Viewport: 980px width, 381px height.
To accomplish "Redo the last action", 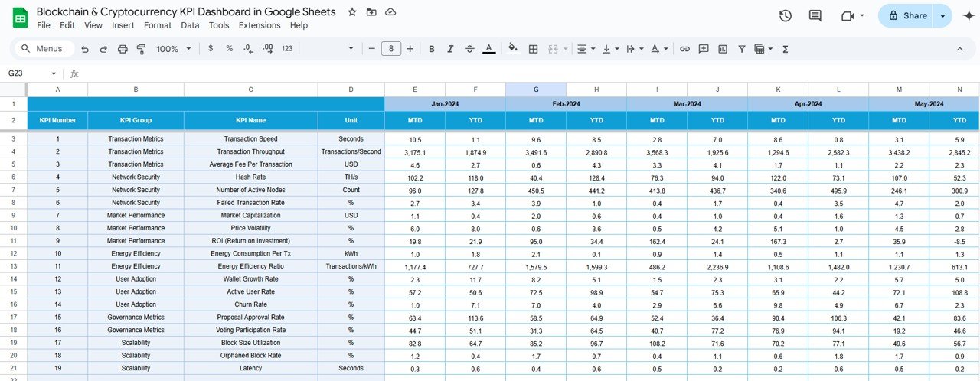I will click(103, 49).
